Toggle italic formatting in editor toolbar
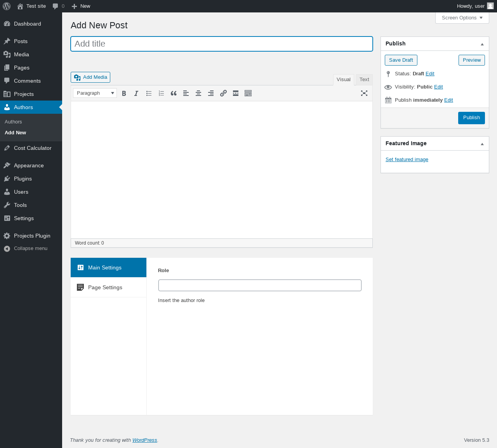Screen dimensions: 497x448 tap(136, 93)
